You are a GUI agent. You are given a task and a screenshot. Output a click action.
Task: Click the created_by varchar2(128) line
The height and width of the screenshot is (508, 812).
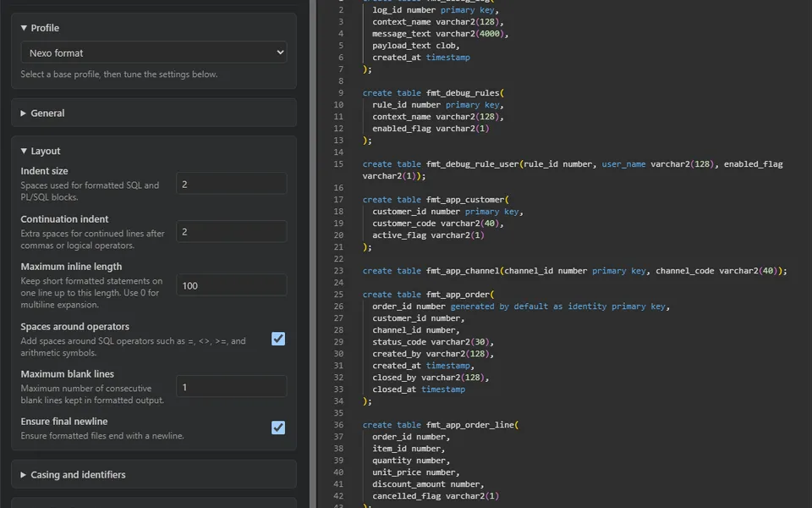pos(433,354)
